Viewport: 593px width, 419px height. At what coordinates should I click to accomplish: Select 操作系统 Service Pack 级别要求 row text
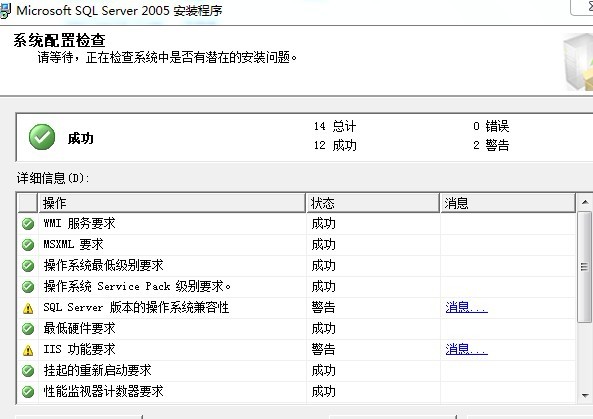[137, 286]
